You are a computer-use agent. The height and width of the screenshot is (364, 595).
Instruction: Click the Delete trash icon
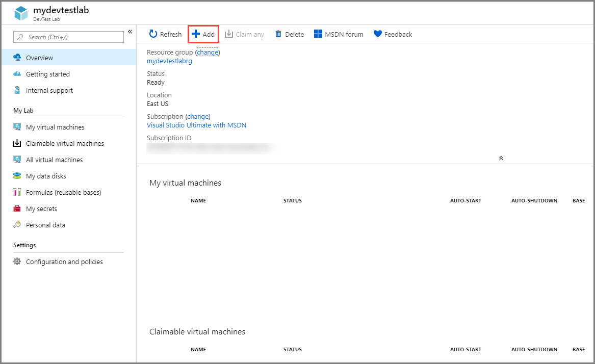[278, 34]
